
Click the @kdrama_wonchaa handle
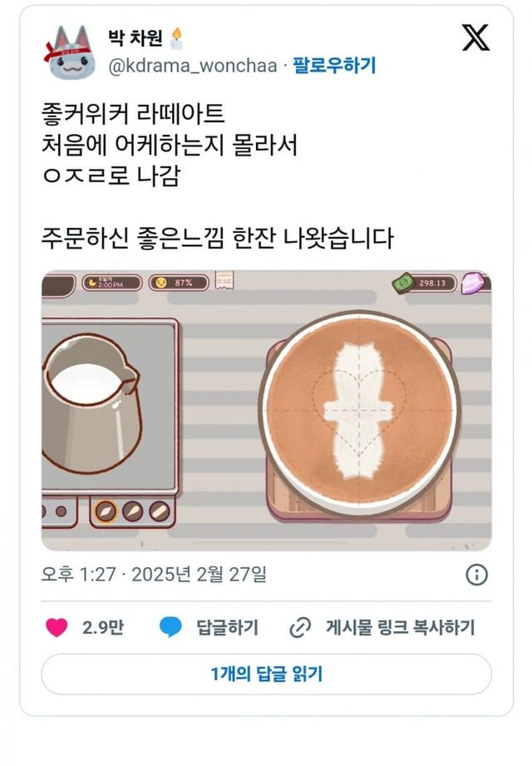click(x=193, y=66)
